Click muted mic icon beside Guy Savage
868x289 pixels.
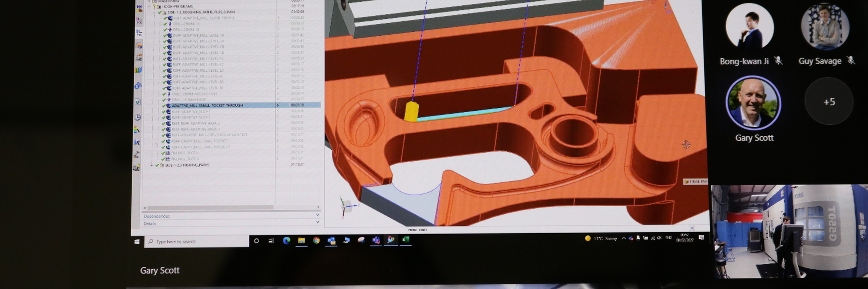[851, 60]
